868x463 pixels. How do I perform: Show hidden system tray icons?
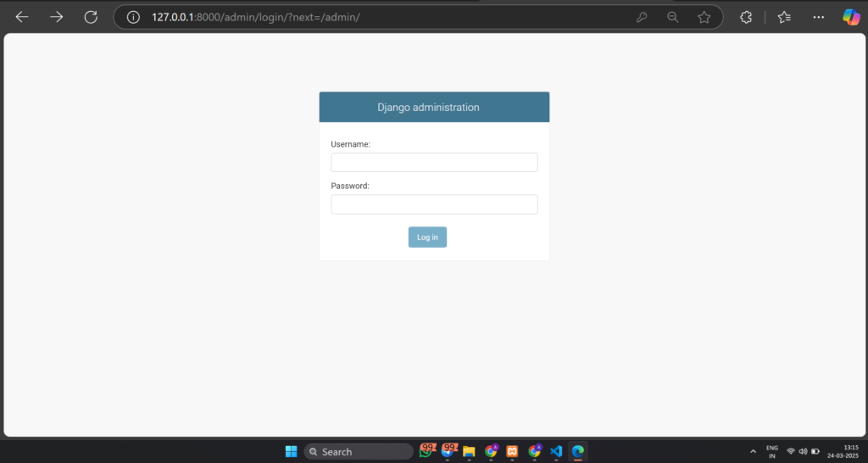pos(753,451)
